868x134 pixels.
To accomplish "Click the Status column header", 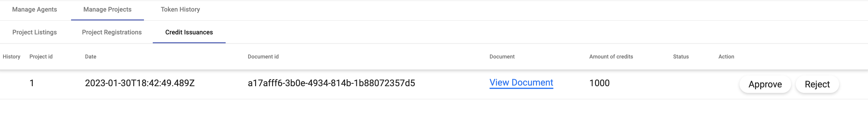I will (681, 57).
